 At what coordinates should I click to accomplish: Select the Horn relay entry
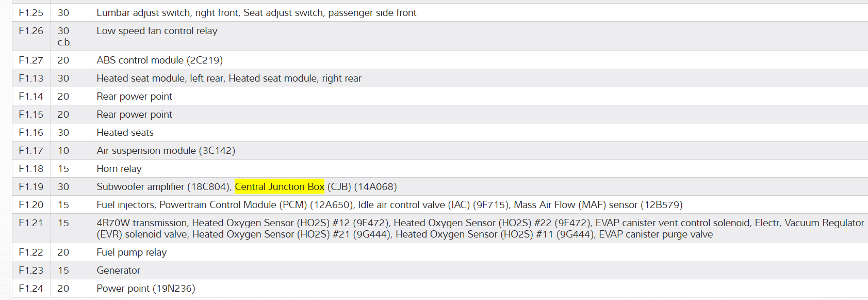coord(119,169)
